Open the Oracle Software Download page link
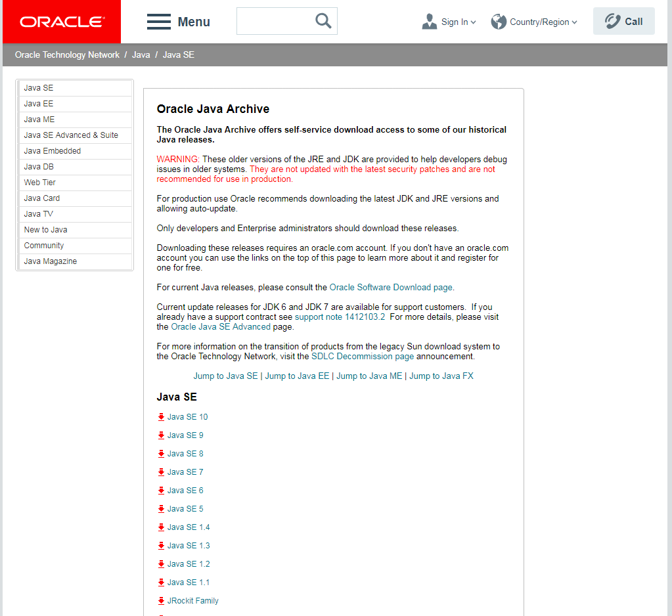 (391, 288)
